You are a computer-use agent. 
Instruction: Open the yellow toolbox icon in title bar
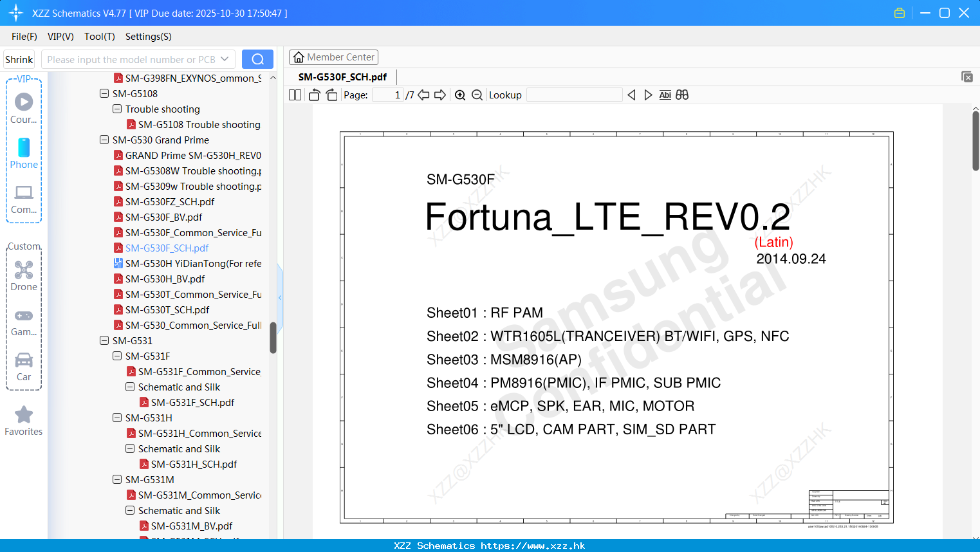(900, 13)
